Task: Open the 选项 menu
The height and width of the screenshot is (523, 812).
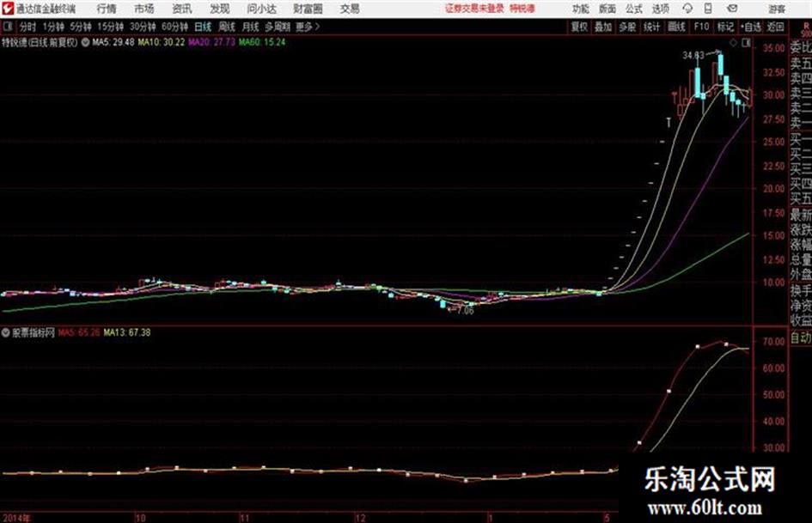Action: pyautogui.click(x=660, y=9)
